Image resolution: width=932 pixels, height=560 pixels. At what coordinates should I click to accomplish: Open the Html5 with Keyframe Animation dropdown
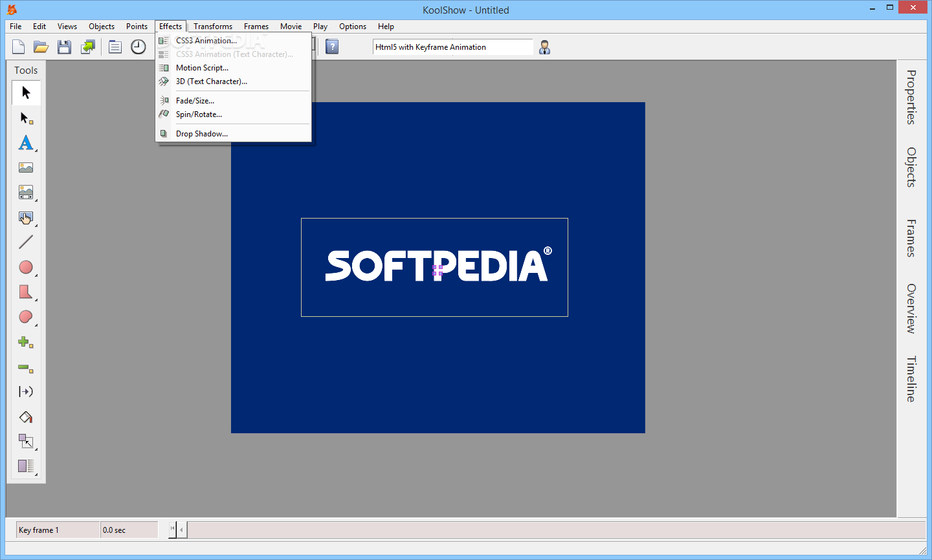click(452, 47)
